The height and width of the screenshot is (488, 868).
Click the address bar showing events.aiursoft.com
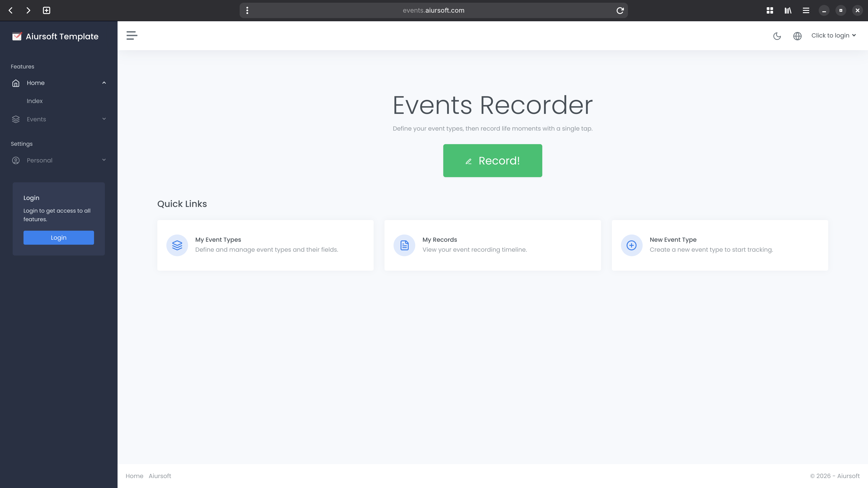click(433, 10)
